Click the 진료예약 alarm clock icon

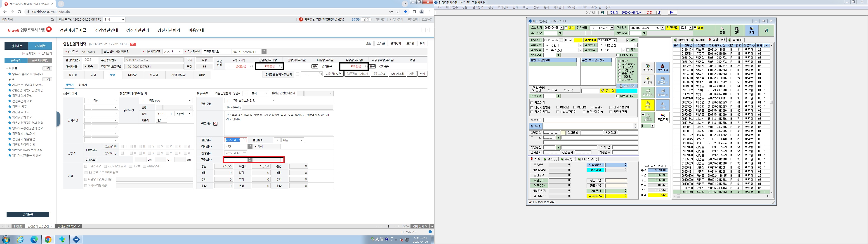tap(663, 68)
